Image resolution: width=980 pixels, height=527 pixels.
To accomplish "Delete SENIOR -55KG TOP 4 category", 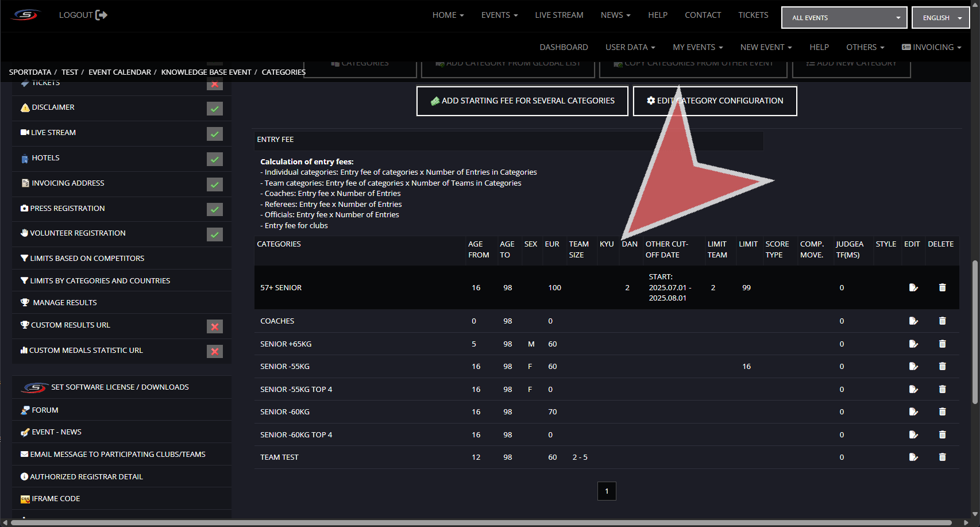I will point(942,389).
